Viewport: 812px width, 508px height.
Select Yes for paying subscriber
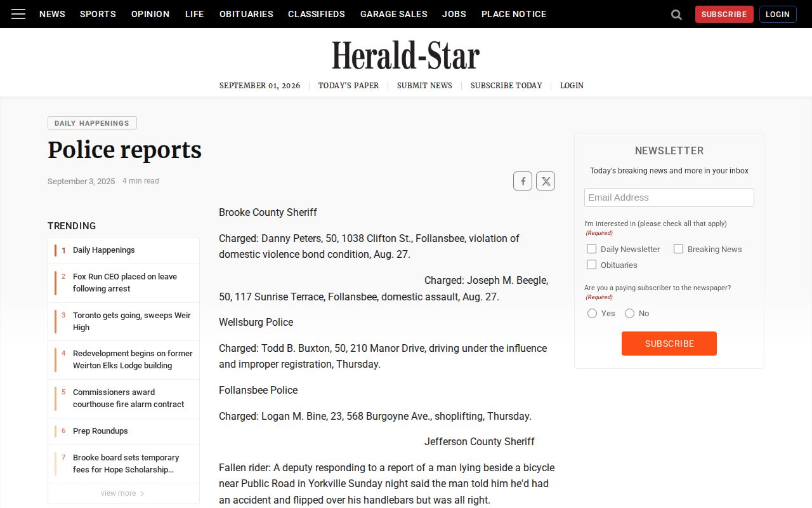(x=592, y=313)
